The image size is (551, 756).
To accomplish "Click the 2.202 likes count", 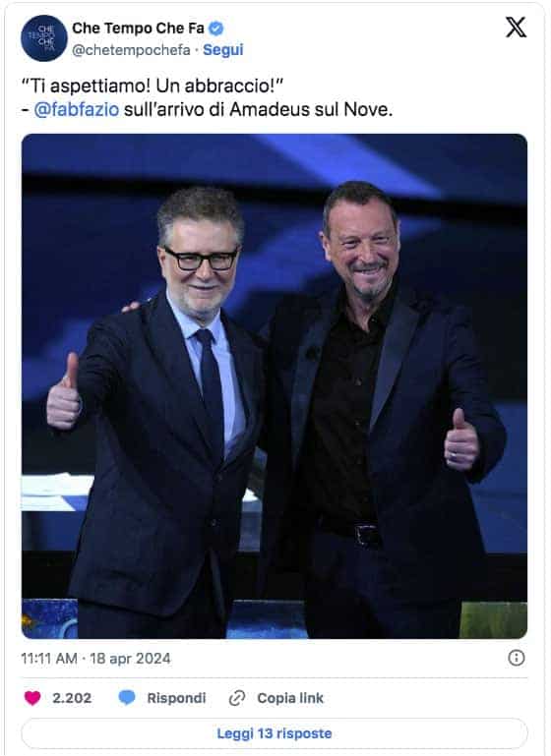I will (72, 698).
